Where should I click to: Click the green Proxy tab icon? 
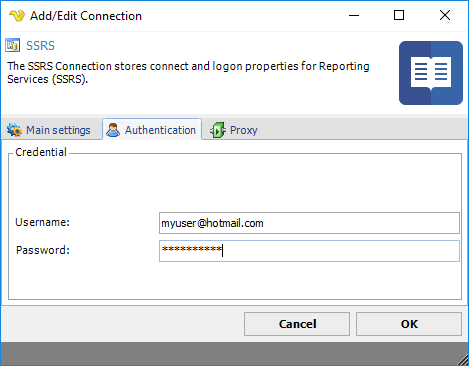(x=218, y=130)
